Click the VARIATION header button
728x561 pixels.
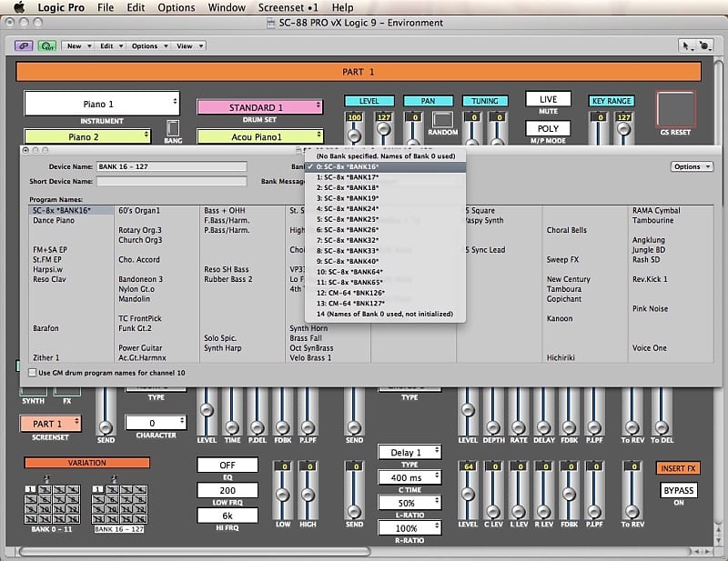point(86,463)
